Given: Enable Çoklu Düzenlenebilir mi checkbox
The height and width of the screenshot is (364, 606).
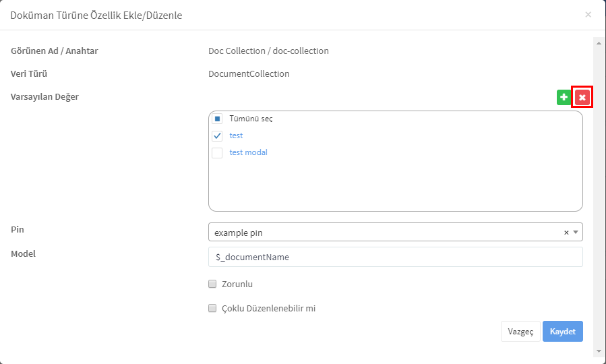Looking at the screenshot, I should click(212, 308).
